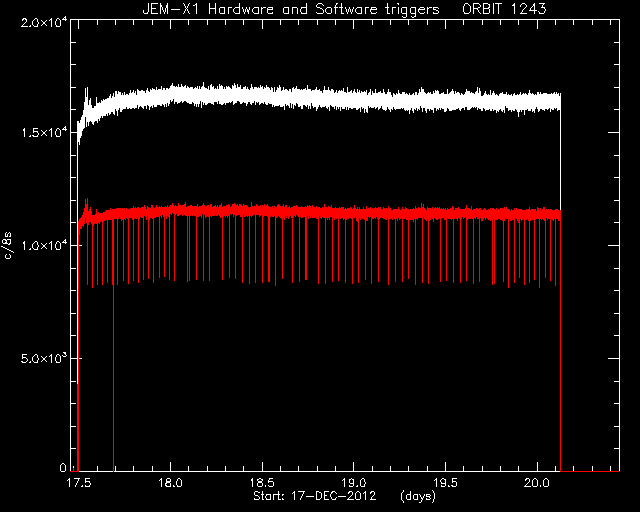Click the 2.0×10⁴ y-axis tick label
Image resolution: width=640 pixels, height=512 pixels.
coord(44,22)
